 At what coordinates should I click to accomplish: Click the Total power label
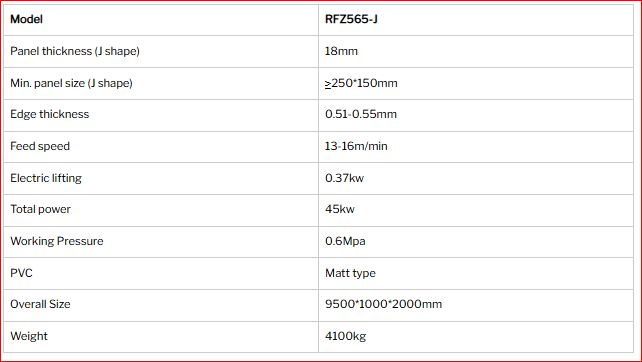coord(40,209)
